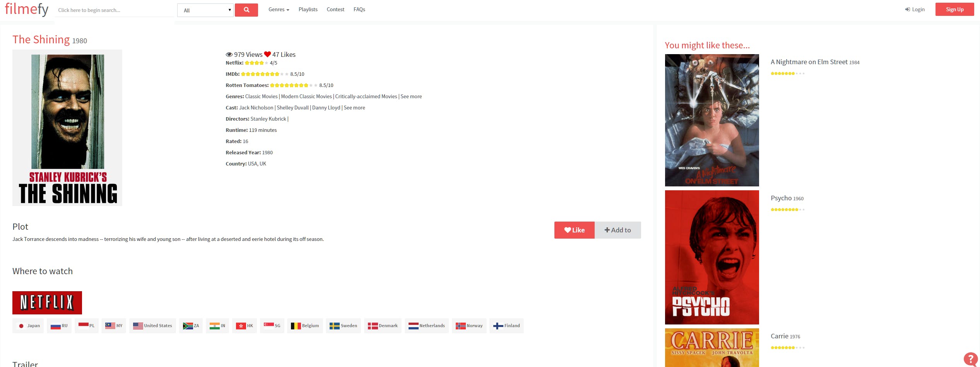Select the Finland flag button
980x367 pixels.
point(506,326)
